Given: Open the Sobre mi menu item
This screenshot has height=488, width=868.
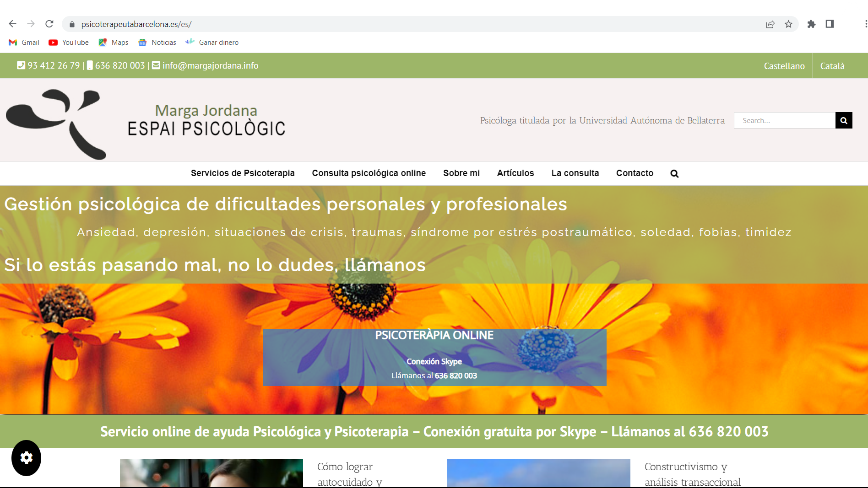Looking at the screenshot, I should (461, 173).
